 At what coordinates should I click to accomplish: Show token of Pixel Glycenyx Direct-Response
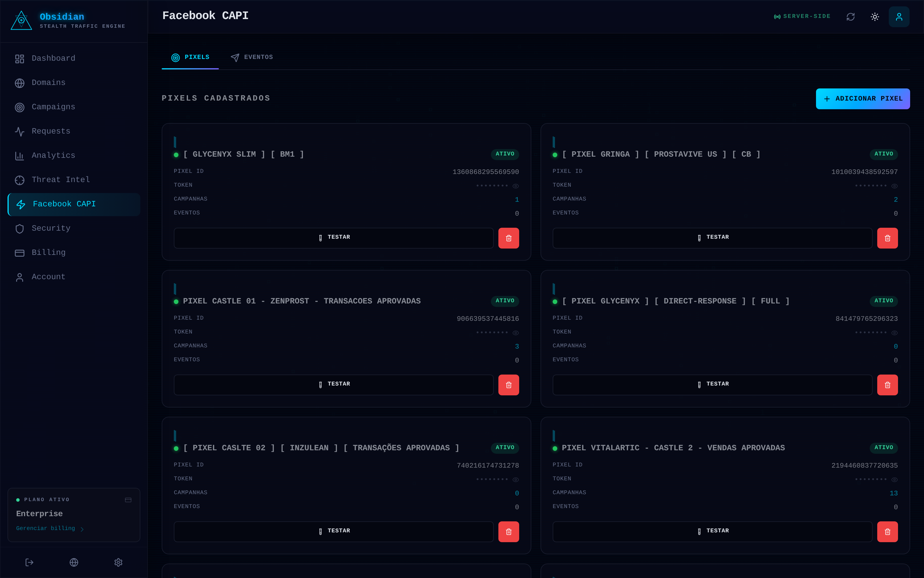(x=894, y=333)
